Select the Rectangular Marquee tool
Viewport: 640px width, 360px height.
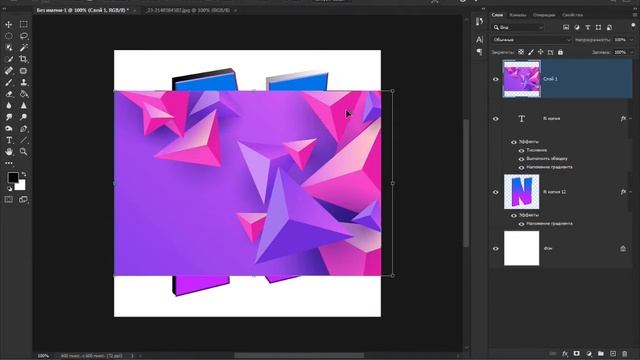24,24
